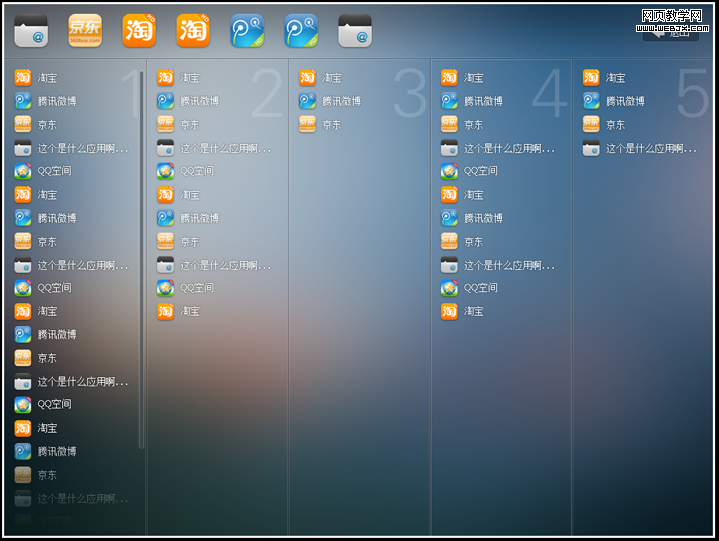Viewport: 719px width, 541px height.
Task: Open first large Tencent Weibo icon in top bar
Action: (247, 31)
